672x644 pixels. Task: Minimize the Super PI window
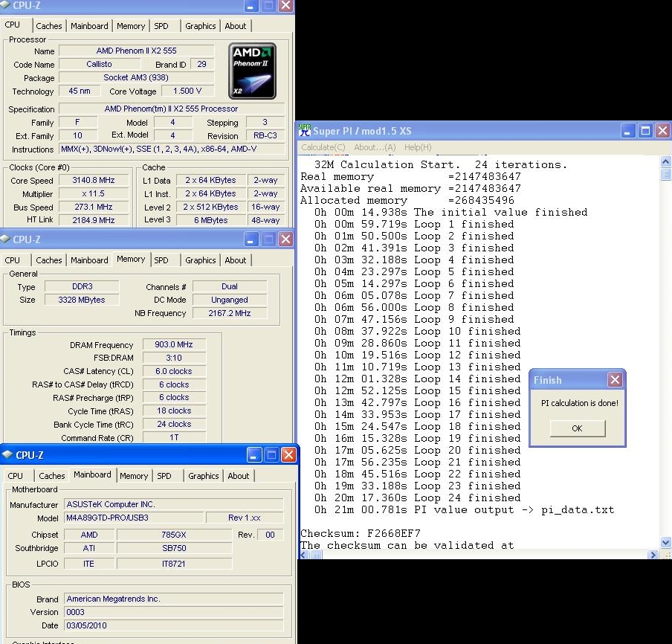pos(628,131)
